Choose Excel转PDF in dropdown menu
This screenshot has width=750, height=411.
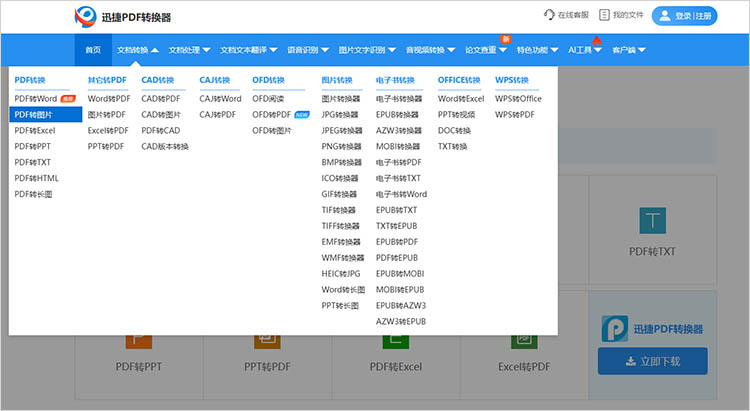point(108,130)
